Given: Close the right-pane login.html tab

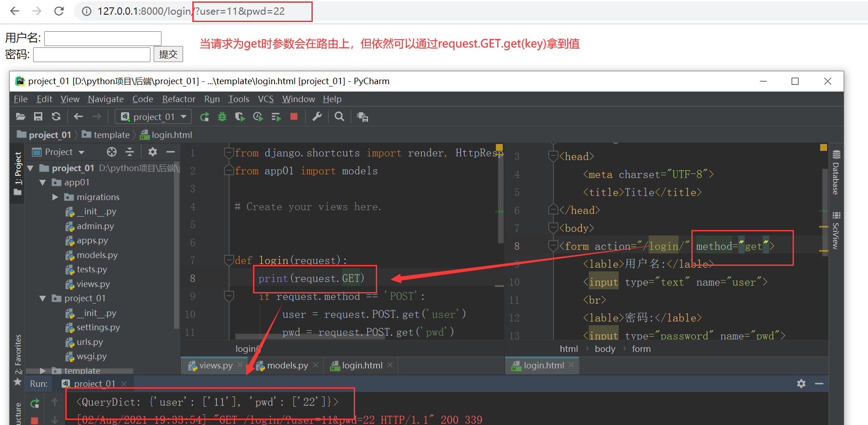Looking at the screenshot, I should (571, 365).
